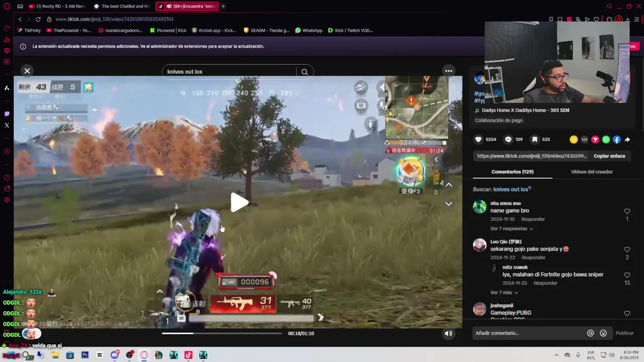
Task: Like the video with heart icon showing 5234
Action: pyautogui.click(x=478, y=139)
